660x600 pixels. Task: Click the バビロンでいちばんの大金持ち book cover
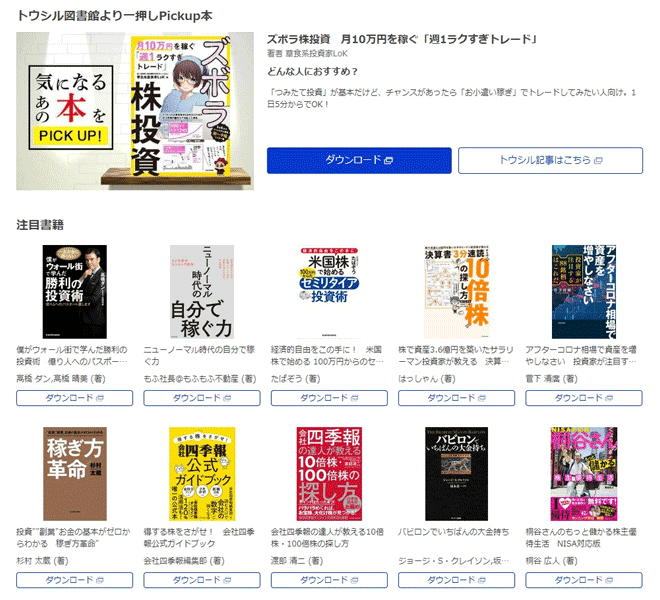457,474
